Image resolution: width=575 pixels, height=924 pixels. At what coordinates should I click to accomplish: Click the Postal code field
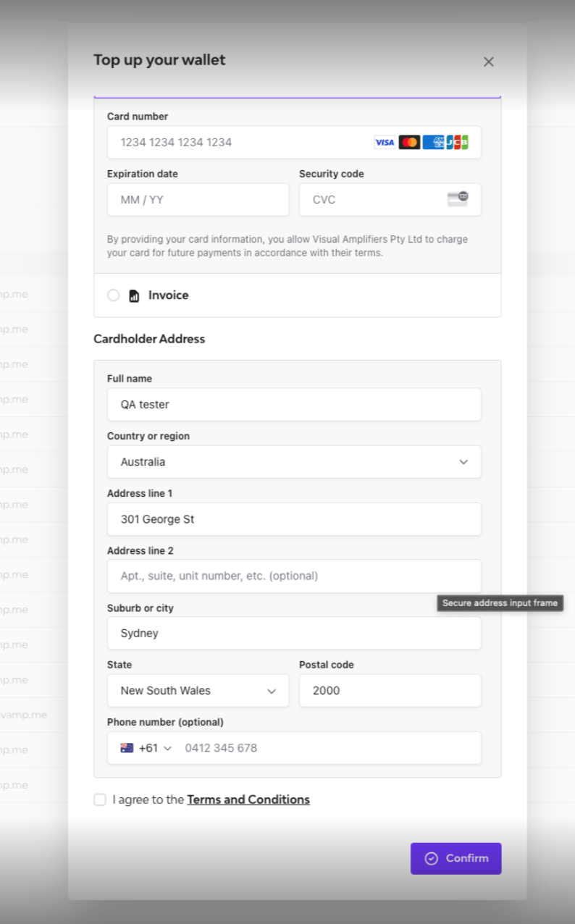point(390,691)
